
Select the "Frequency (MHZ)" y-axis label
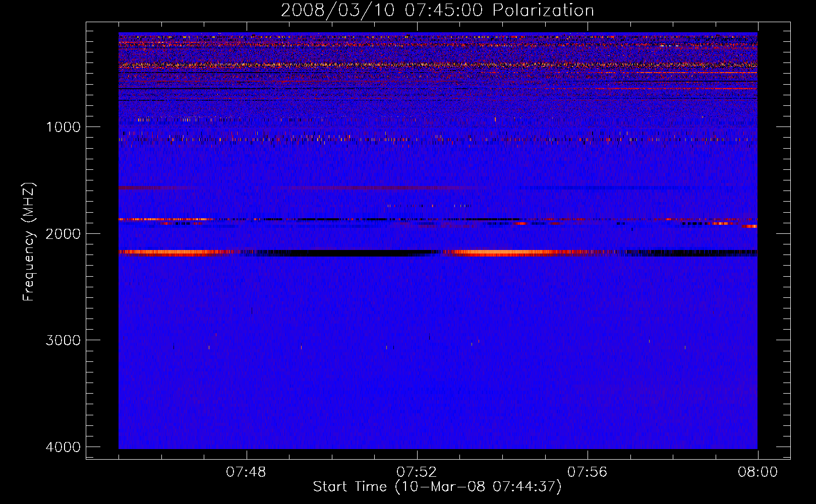[29, 242]
